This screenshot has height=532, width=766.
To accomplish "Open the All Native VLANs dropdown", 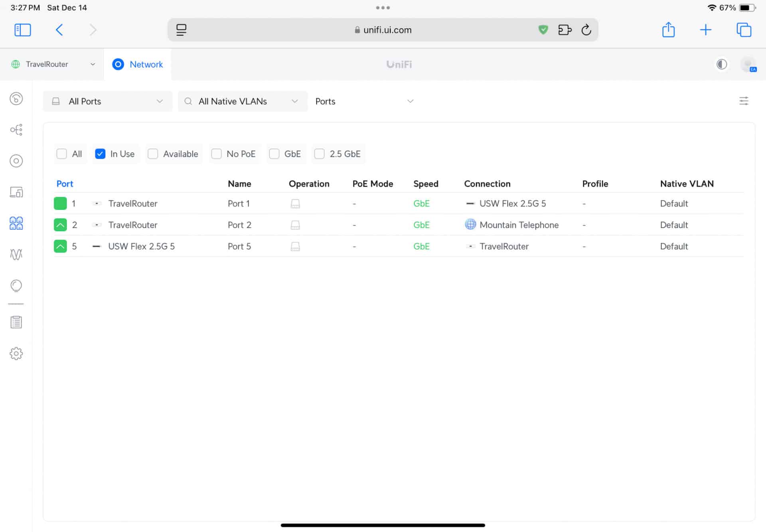I will pos(243,101).
